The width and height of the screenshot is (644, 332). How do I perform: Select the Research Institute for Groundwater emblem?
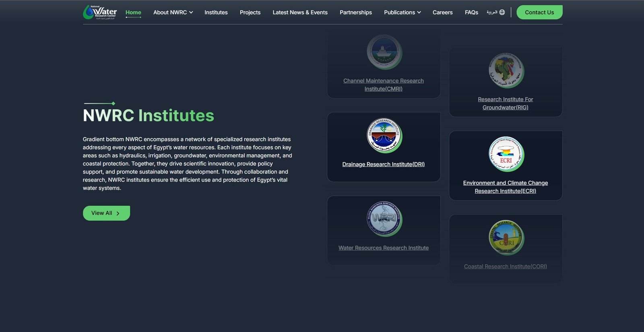click(506, 70)
